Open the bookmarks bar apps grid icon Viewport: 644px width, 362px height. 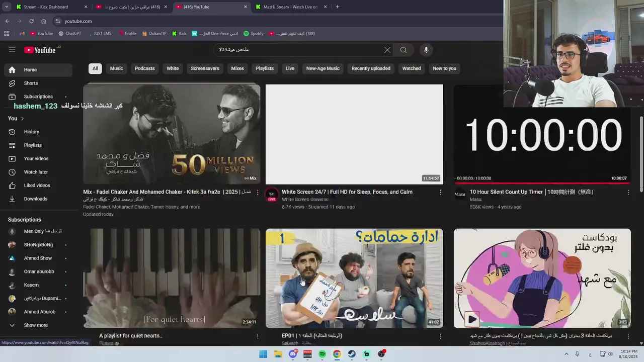(x=7, y=34)
